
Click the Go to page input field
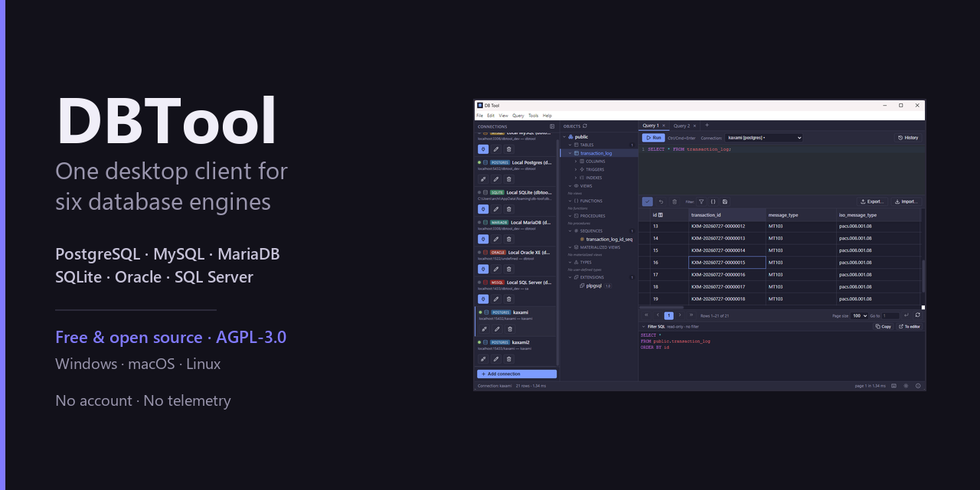pos(891,315)
